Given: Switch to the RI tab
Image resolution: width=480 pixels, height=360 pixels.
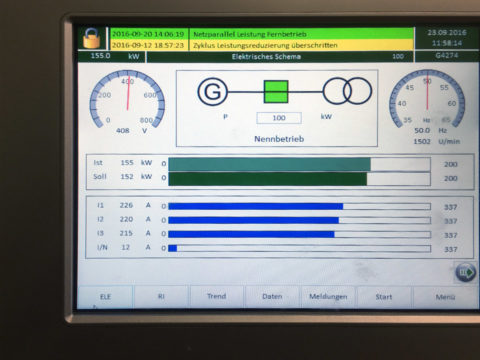Looking at the screenshot, I should (161, 296).
